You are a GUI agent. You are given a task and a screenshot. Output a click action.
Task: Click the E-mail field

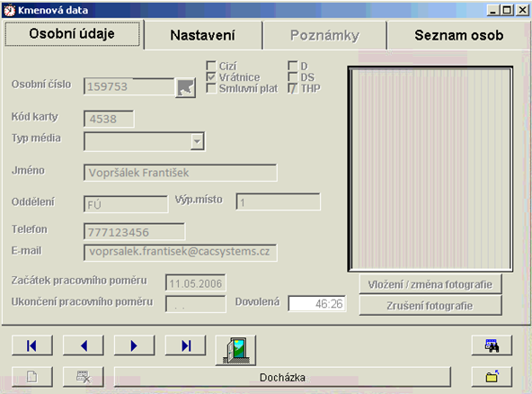(x=180, y=253)
